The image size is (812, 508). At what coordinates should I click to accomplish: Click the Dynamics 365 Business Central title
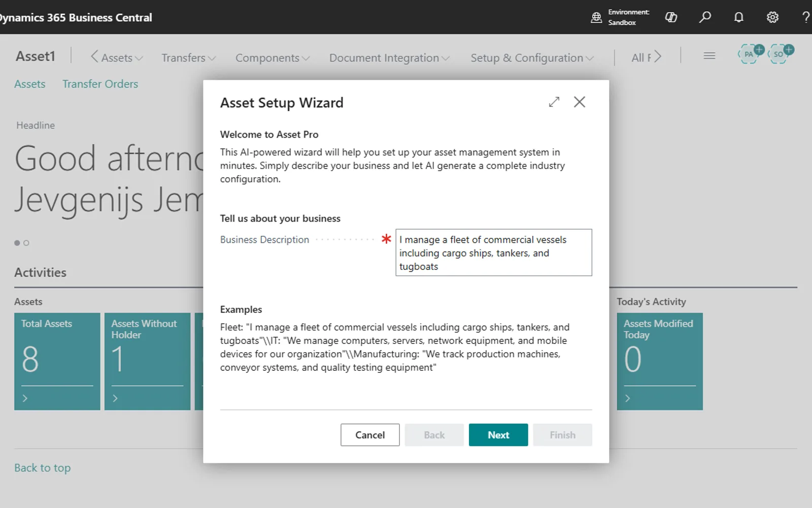(x=75, y=17)
